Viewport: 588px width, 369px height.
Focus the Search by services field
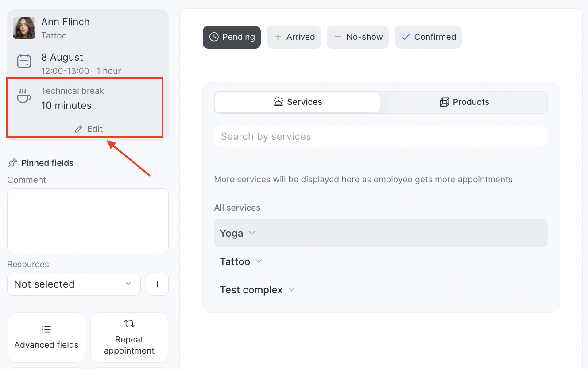381,136
